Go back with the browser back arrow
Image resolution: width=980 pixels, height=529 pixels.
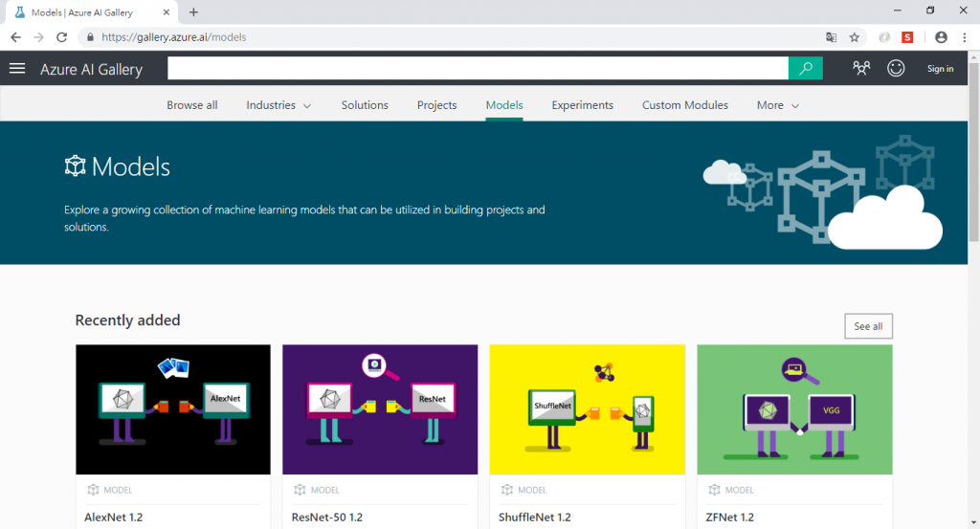[x=15, y=37]
